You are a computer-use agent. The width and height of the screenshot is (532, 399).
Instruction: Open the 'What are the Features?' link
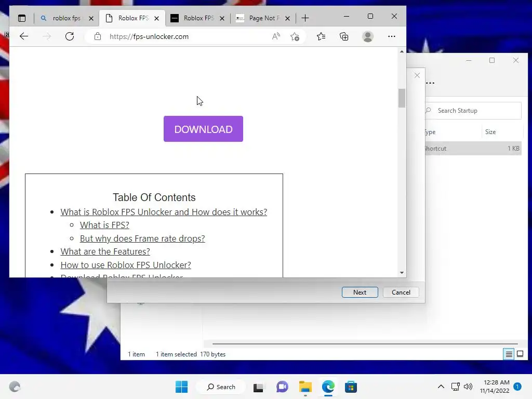click(x=105, y=251)
